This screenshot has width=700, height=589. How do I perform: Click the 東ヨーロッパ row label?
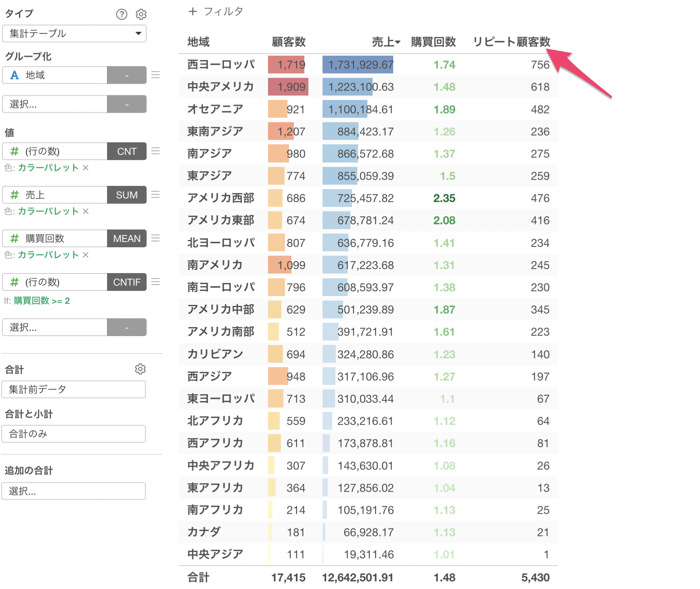coord(221,399)
